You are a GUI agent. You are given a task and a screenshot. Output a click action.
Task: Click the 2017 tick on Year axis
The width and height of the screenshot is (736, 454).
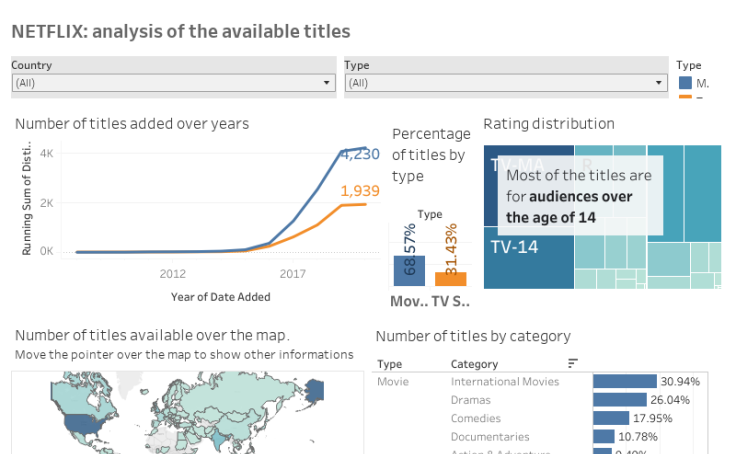tap(292, 274)
